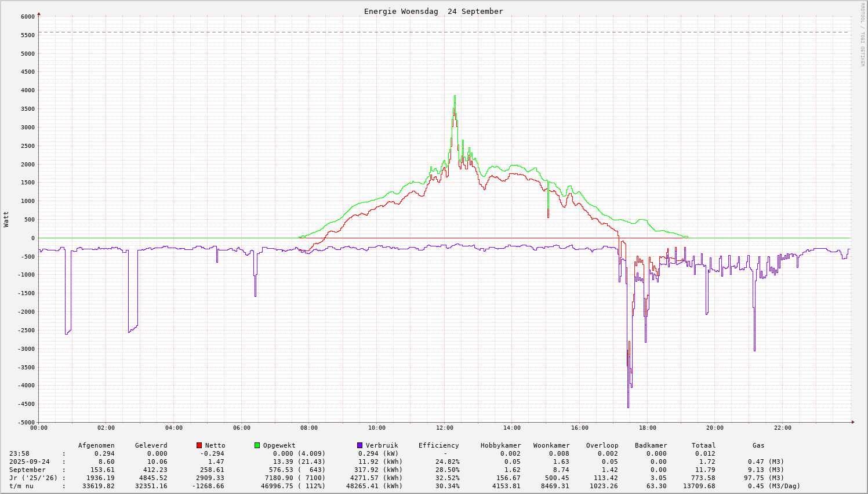Click the t/m nu row label
Image resolution: width=868 pixels, height=494 pixels.
[x=21, y=486]
